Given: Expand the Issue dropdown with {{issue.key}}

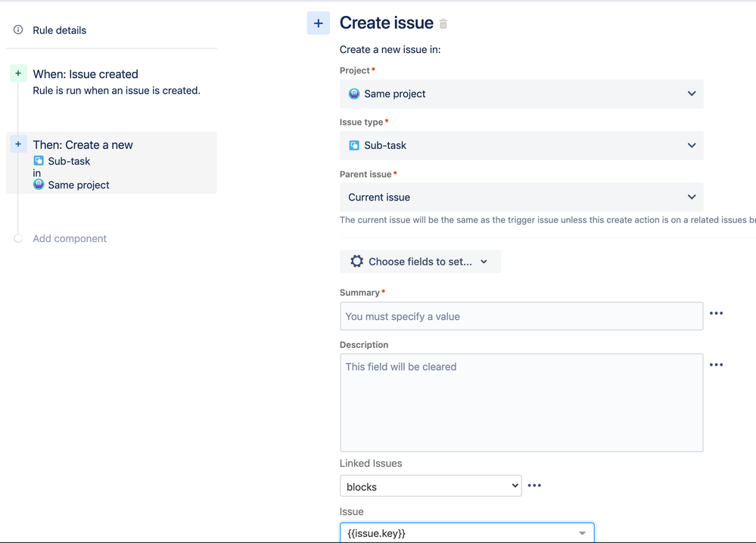Looking at the screenshot, I should click(x=582, y=533).
